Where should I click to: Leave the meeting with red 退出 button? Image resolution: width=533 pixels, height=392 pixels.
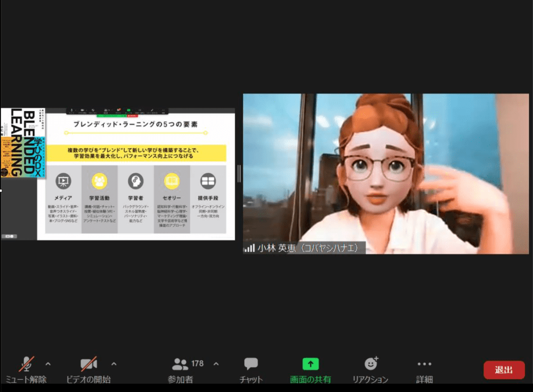(503, 370)
